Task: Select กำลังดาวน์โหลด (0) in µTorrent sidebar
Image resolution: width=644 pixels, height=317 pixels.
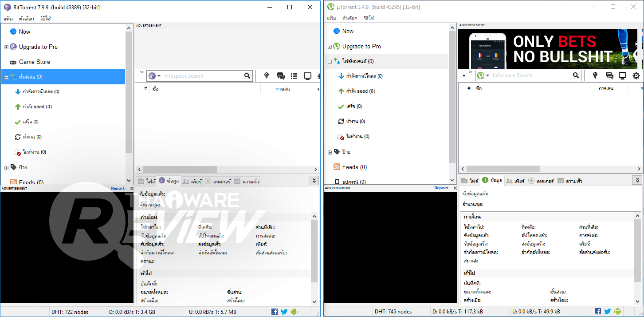Action: coord(364,76)
